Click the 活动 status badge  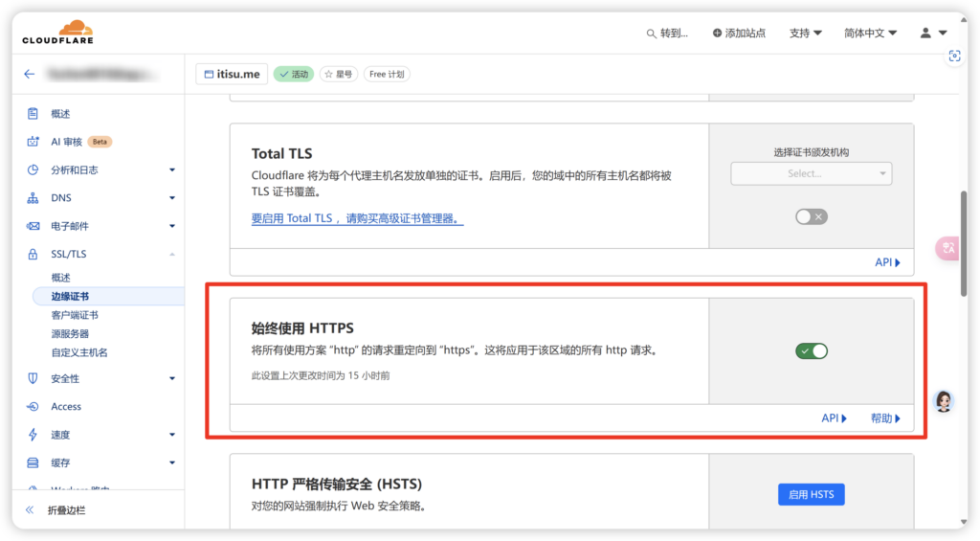[x=294, y=74]
